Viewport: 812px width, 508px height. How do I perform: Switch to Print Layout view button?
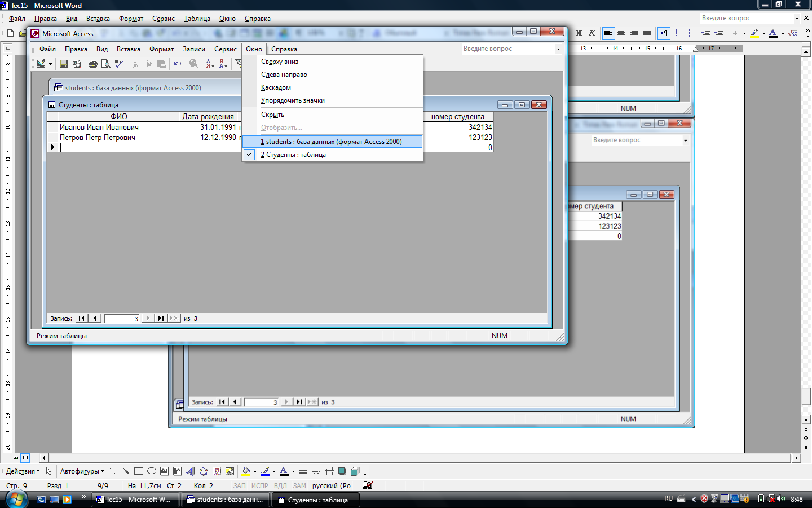[25, 458]
